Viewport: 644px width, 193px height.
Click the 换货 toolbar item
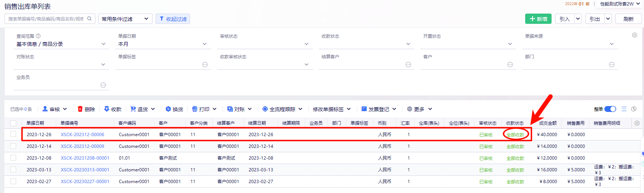coord(174,109)
